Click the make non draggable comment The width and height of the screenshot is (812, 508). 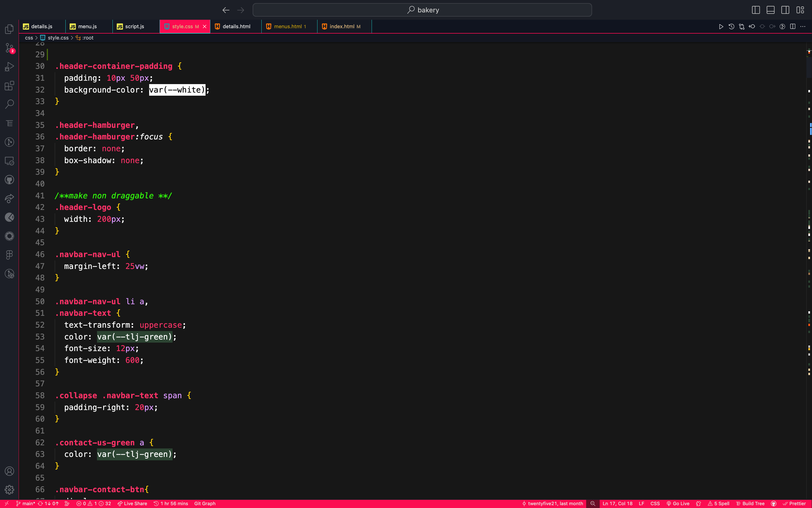(113, 196)
